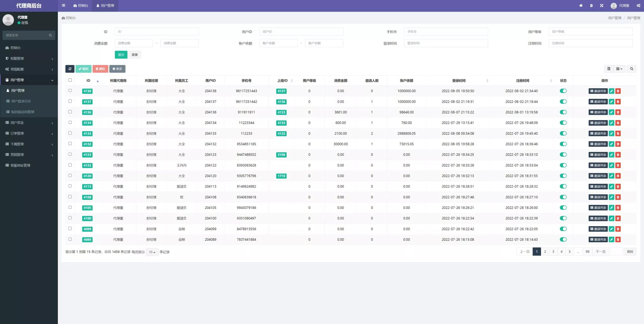Select 用户管理 tab in top navigation
644x324 pixels.
(107, 5)
